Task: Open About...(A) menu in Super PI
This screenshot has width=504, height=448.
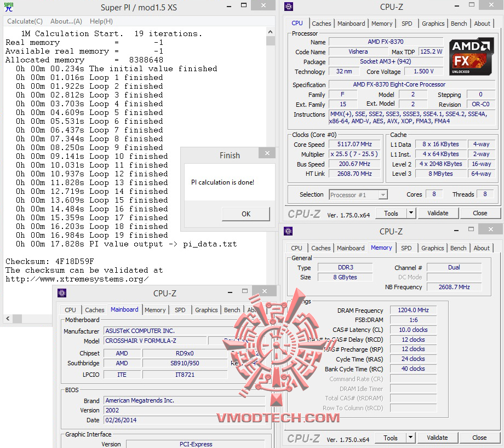Action: [66, 21]
